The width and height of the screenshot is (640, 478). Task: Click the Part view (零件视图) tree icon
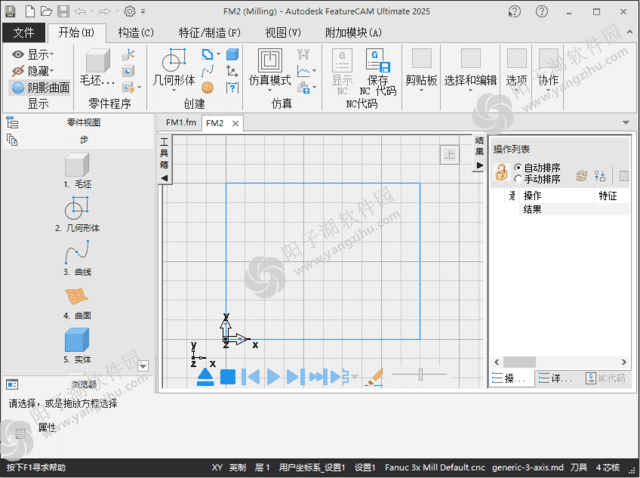12,122
